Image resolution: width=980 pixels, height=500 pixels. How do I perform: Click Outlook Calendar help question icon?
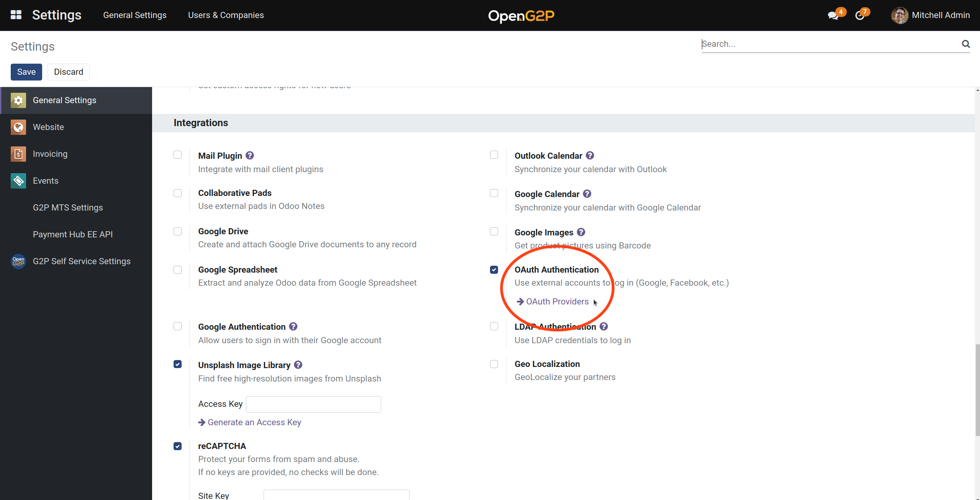pyautogui.click(x=590, y=156)
